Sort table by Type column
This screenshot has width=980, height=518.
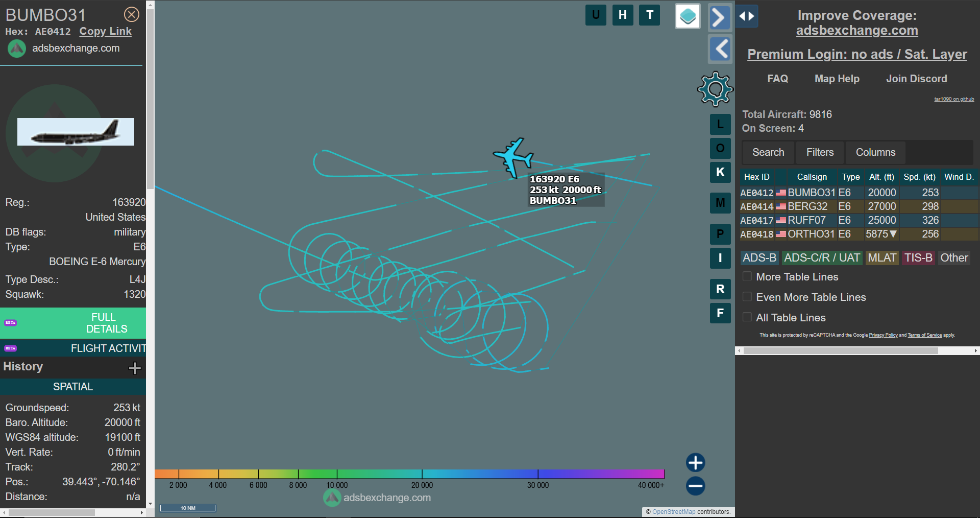click(x=850, y=177)
